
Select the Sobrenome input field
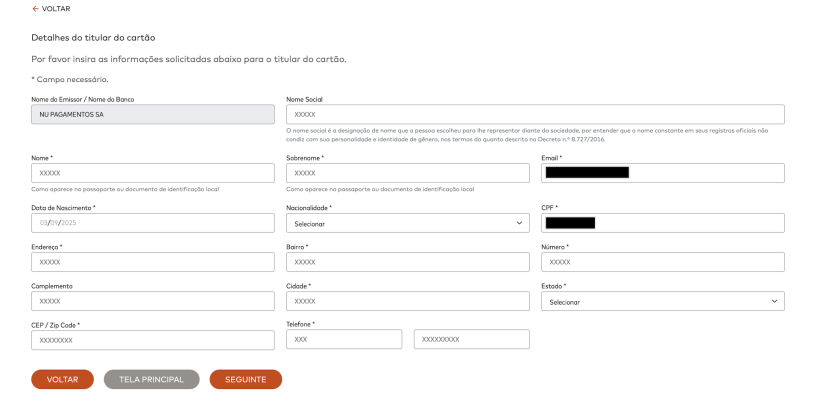point(408,173)
